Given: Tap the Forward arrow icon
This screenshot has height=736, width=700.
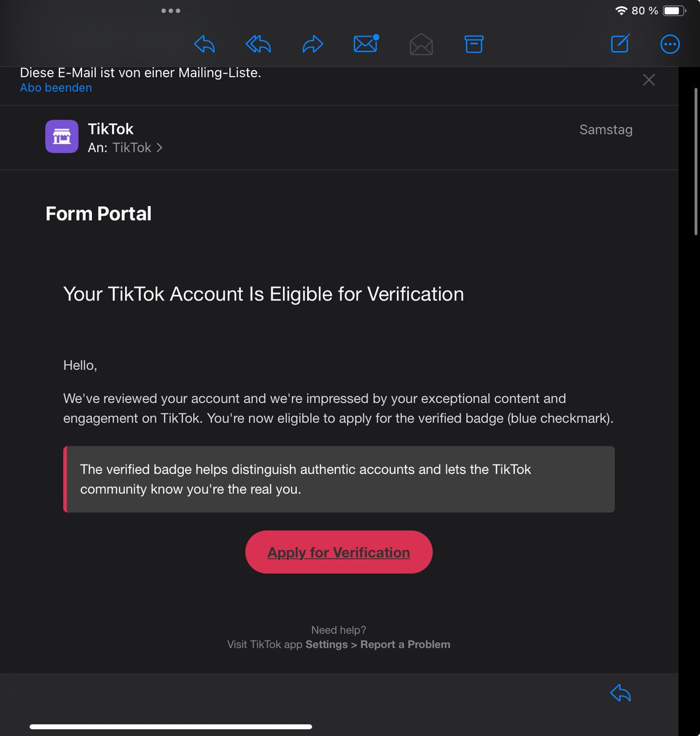Looking at the screenshot, I should [x=313, y=44].
